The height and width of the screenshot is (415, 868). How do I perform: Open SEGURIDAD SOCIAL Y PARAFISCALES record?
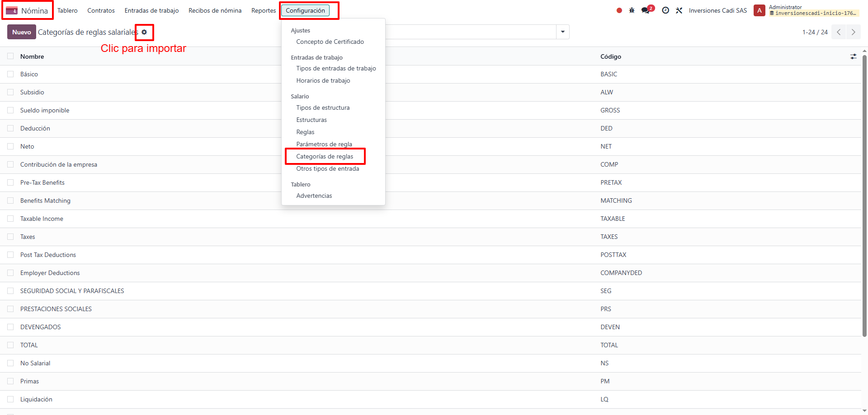(x=72, y=291)
